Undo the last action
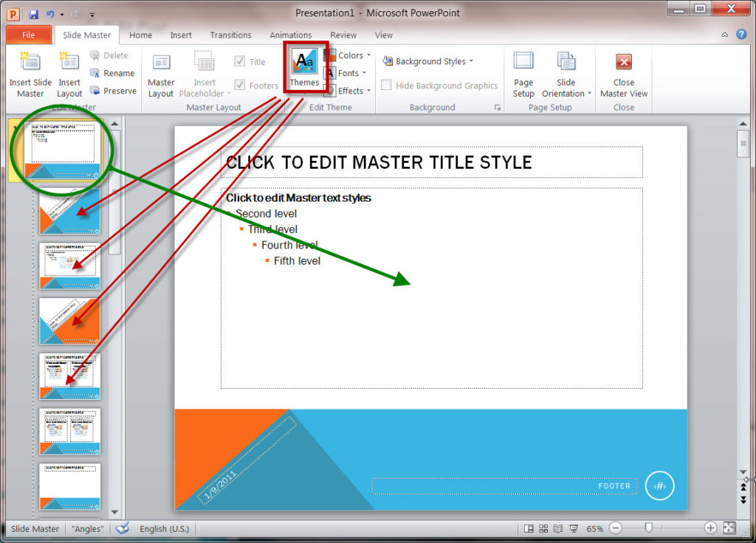 [x=50, y=14]
